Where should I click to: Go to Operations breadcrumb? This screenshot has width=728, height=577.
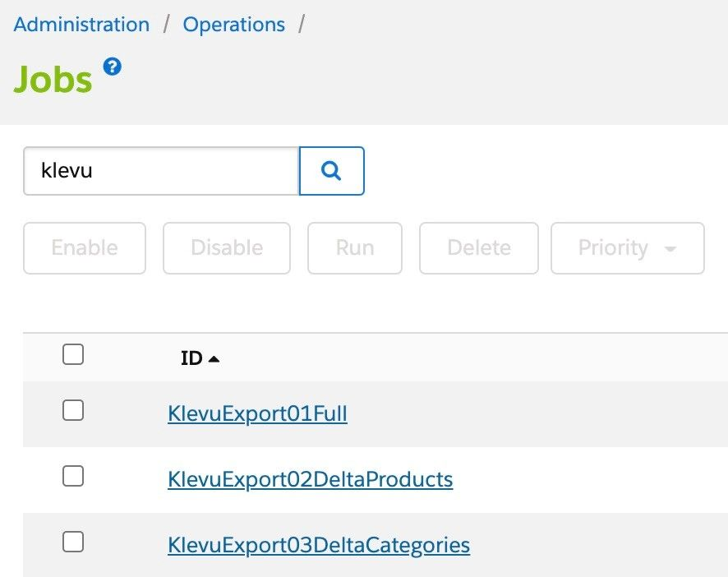click(x=234, y=24)
